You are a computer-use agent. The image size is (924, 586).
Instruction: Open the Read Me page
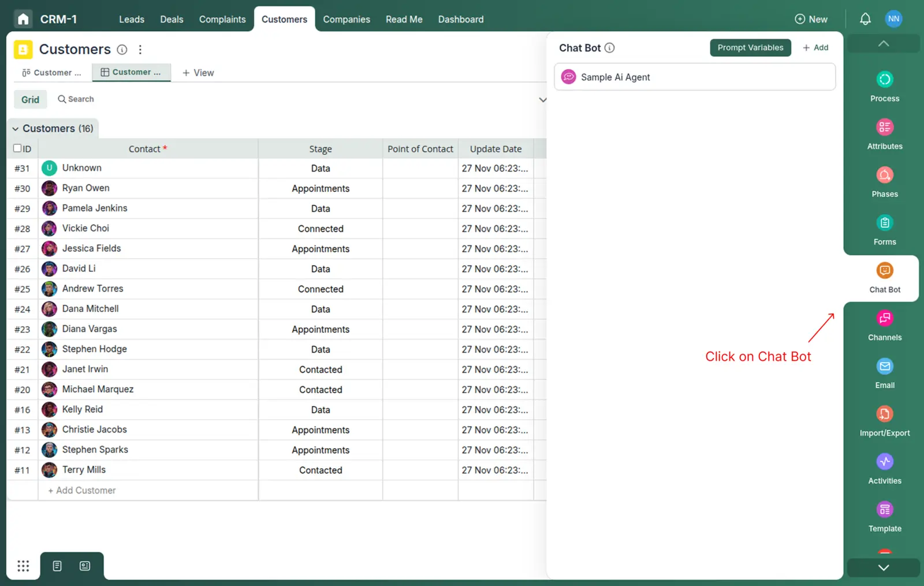click(404, 19)
